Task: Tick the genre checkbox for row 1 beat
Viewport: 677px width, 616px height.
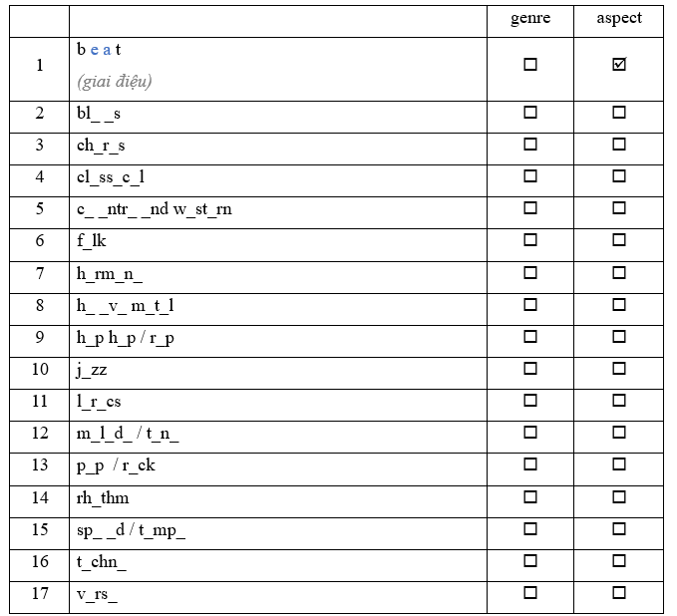Action: [x=530, y=65]
